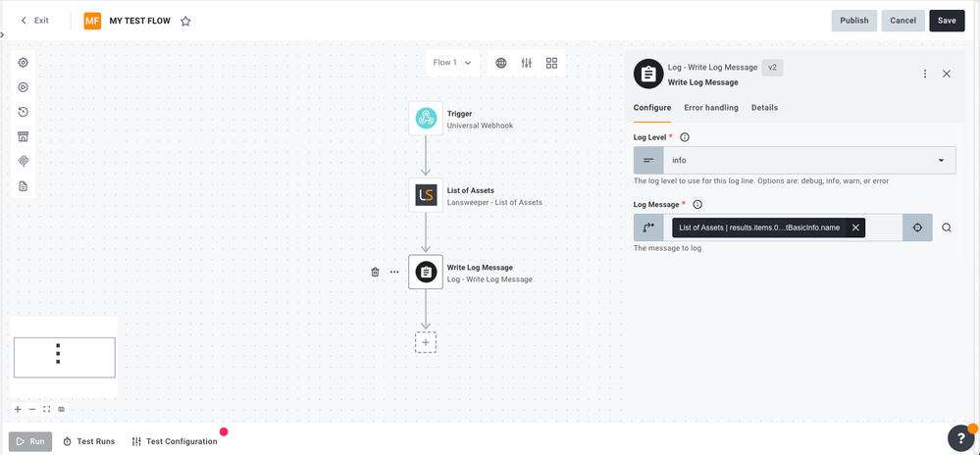Click the star icon to favorite the flow

point(185,21)
